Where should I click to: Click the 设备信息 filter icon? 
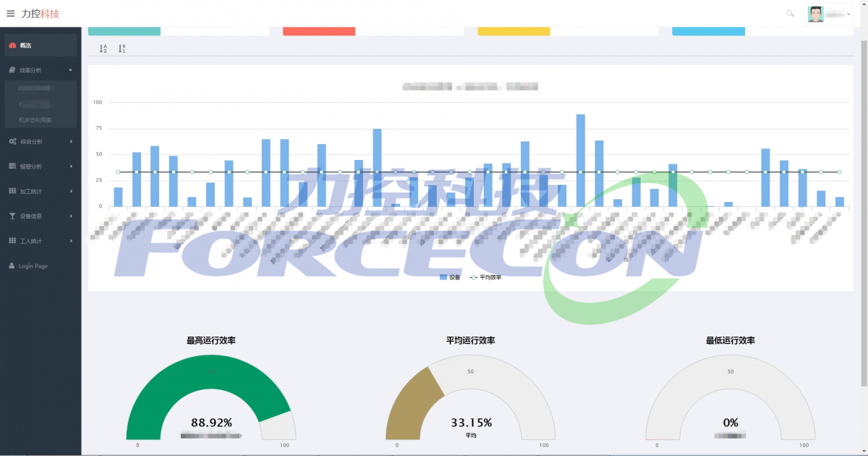[x=12, y=216]
